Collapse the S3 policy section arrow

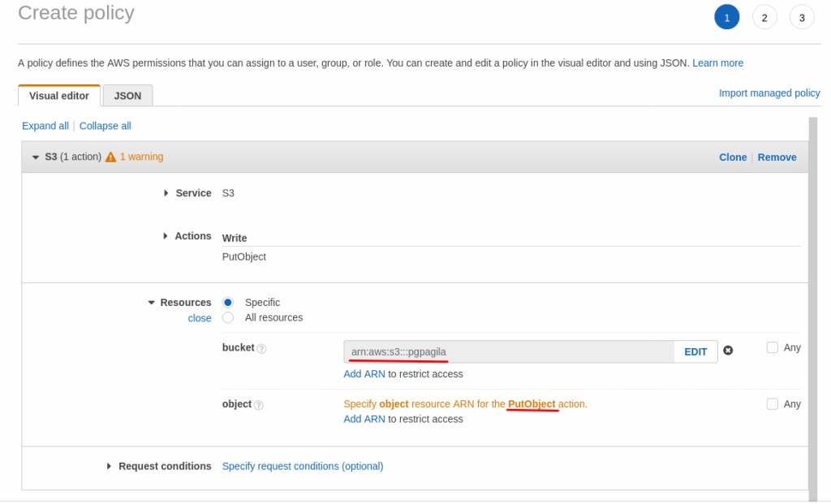[36, 157]
